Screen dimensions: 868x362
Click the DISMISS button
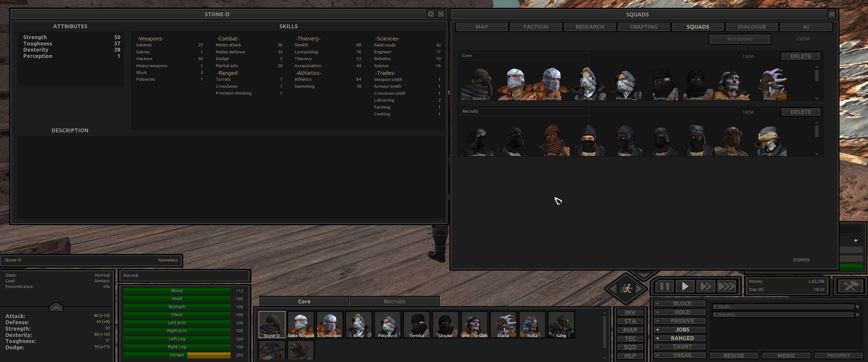pyautogui.click(x=801, y=260)
